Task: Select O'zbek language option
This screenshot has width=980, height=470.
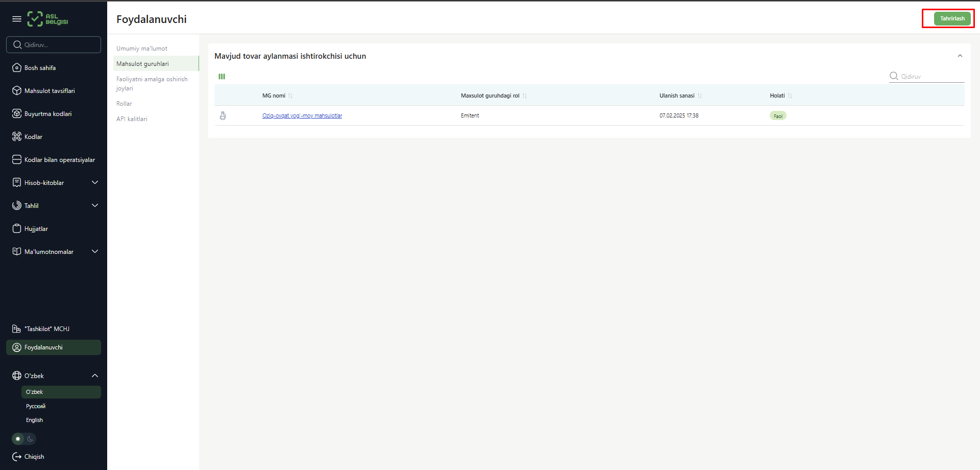Action: point(61,392)
